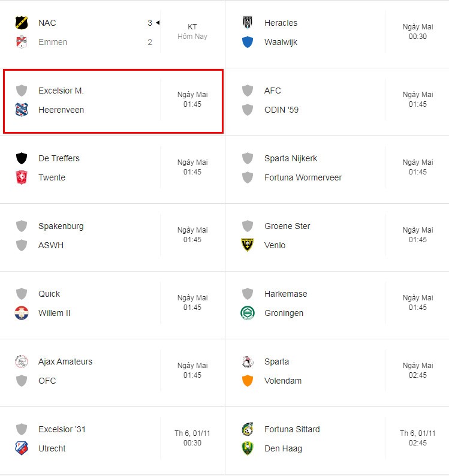The width and height of the screenshot is (449, 476).
Task: Click the Groningen green logo
Action: coord(248,313)
